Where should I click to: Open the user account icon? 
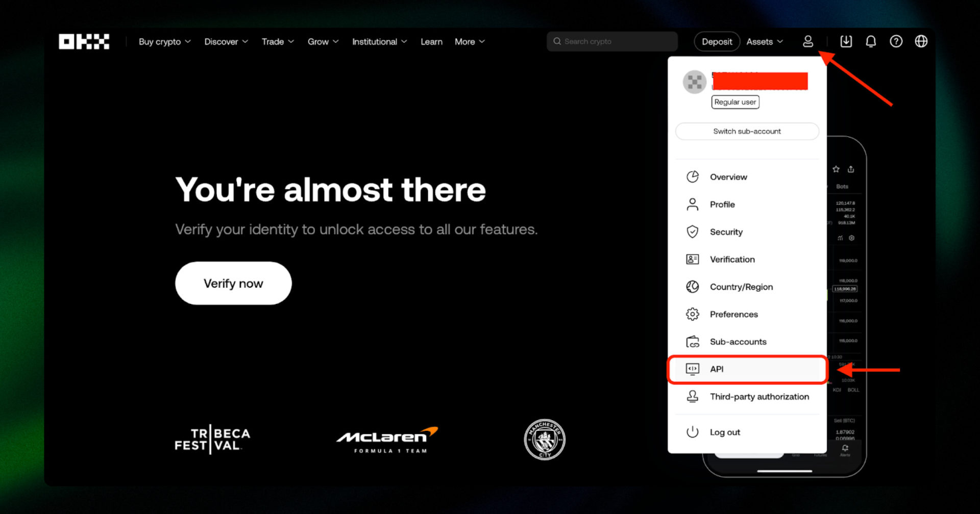coord(807,42)
